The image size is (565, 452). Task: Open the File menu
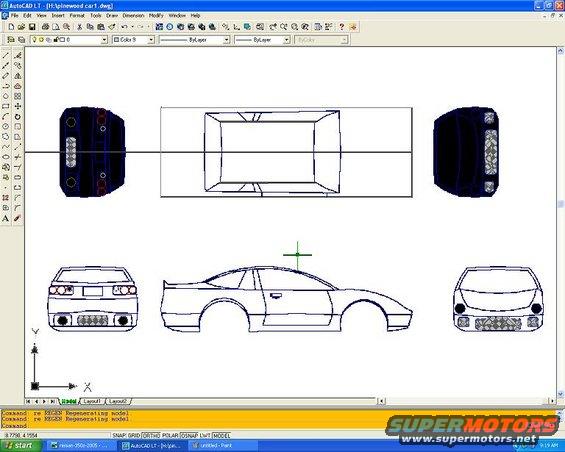(x=14, y=15)
